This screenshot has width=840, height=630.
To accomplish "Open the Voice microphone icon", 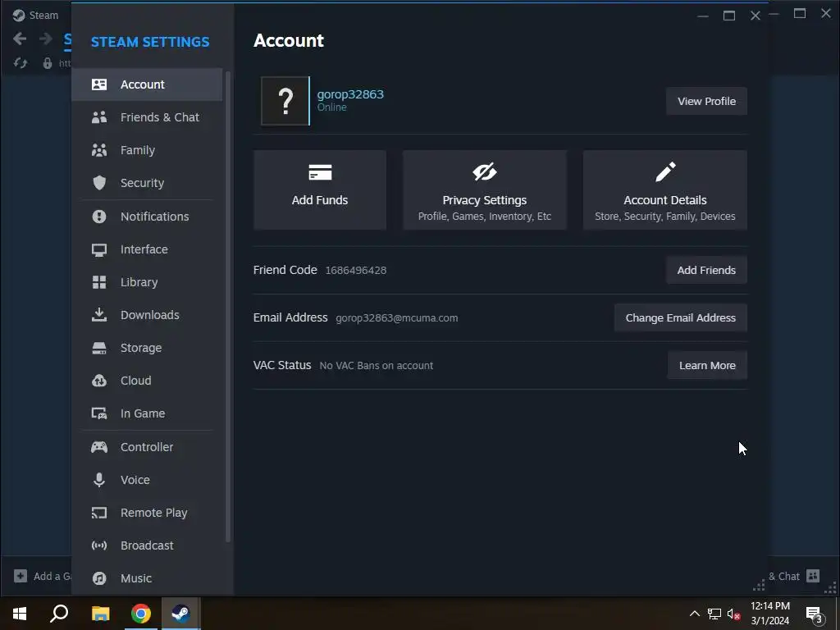I will 99,480.
